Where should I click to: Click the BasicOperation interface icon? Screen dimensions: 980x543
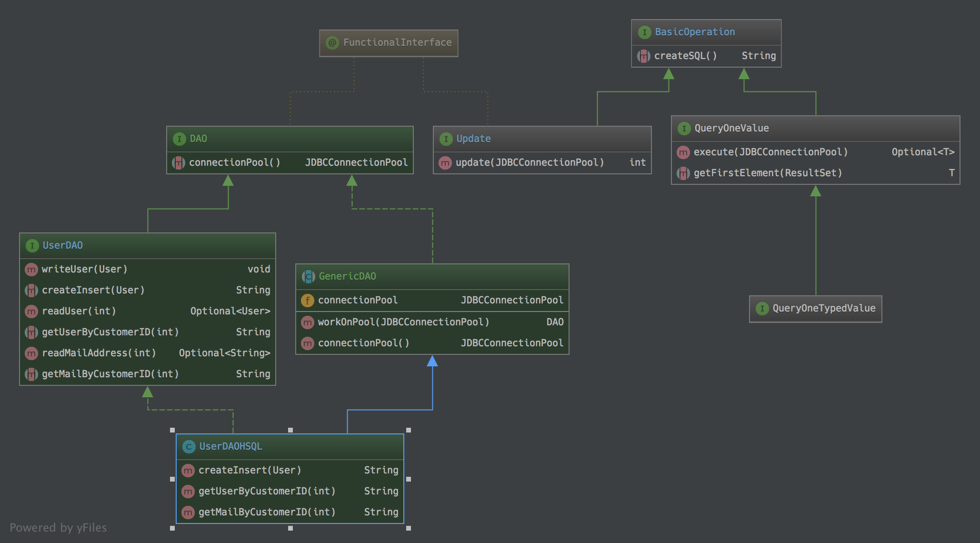click(x=644, y=32)
